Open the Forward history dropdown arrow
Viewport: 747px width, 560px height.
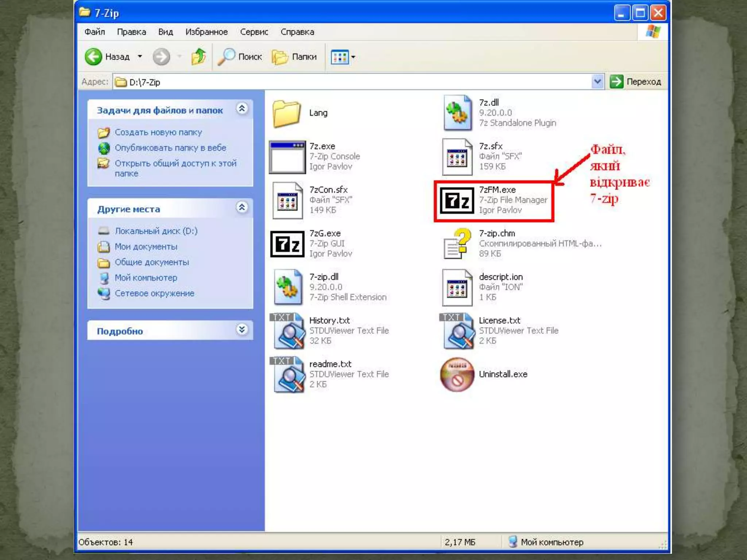(x=179, y=57)
